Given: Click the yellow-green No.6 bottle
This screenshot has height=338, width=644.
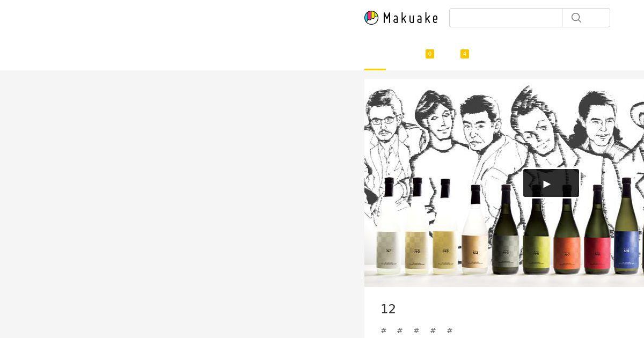Looking at the screenshot, I should (536, 229).
